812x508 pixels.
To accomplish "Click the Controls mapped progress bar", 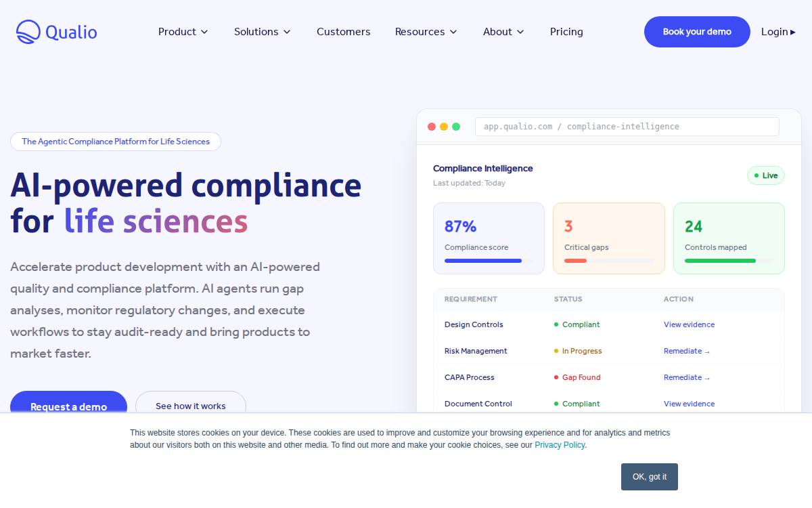I will click(x=729, y=261).
